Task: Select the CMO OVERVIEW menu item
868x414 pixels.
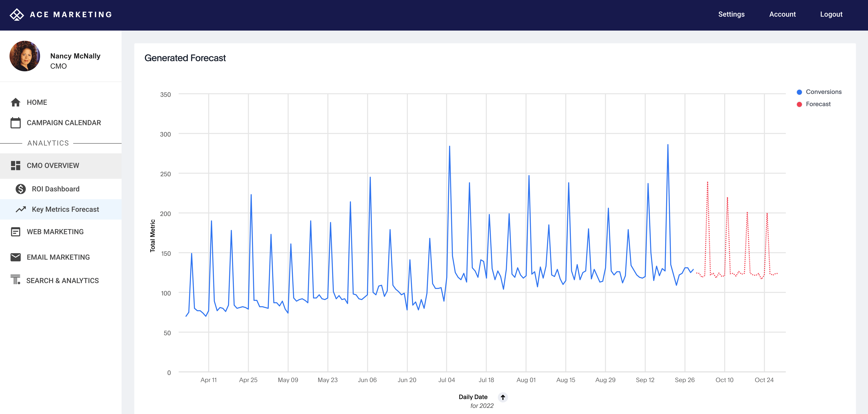Action: (x=53, y=166)
